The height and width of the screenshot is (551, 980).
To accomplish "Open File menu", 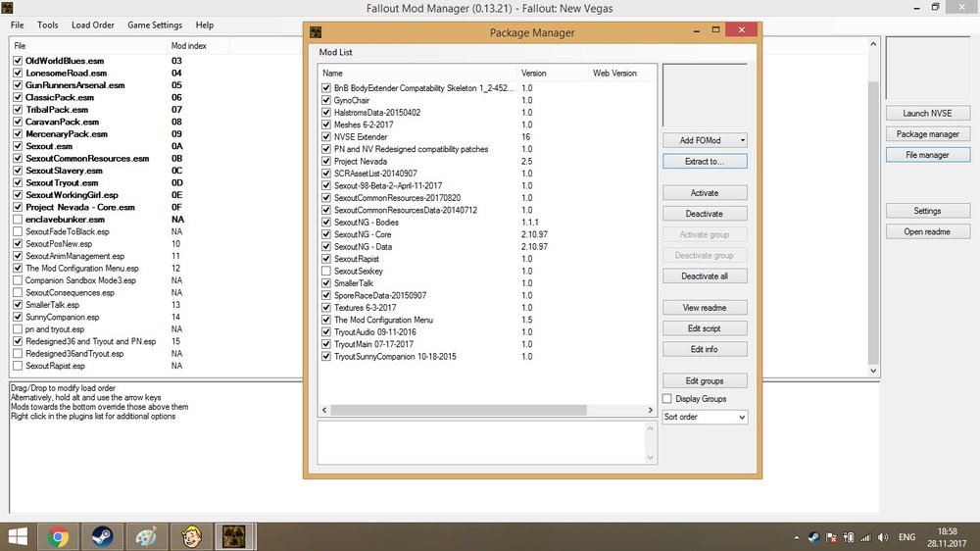I will pos(18,25).
